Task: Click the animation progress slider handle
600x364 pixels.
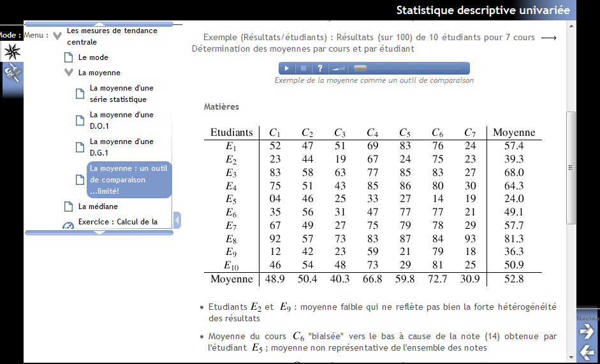Action: (x=360, y=68)
